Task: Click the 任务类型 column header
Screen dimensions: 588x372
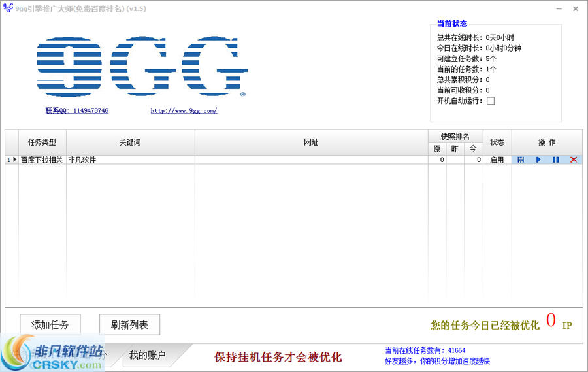Action: [42, 143]
